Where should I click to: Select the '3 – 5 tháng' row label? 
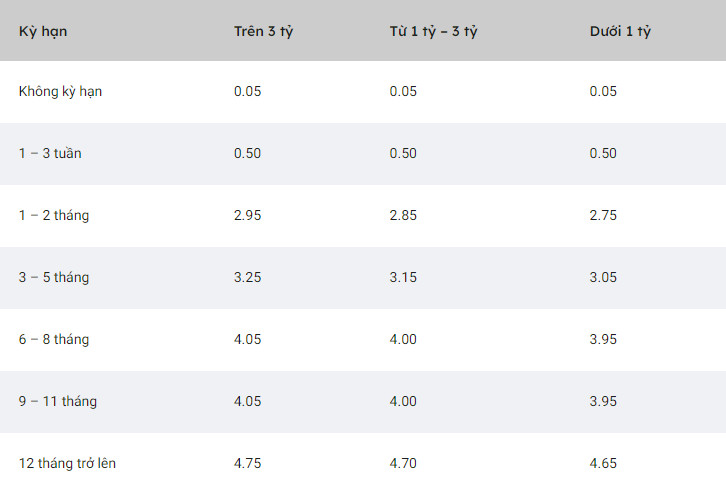click(54, 277)
